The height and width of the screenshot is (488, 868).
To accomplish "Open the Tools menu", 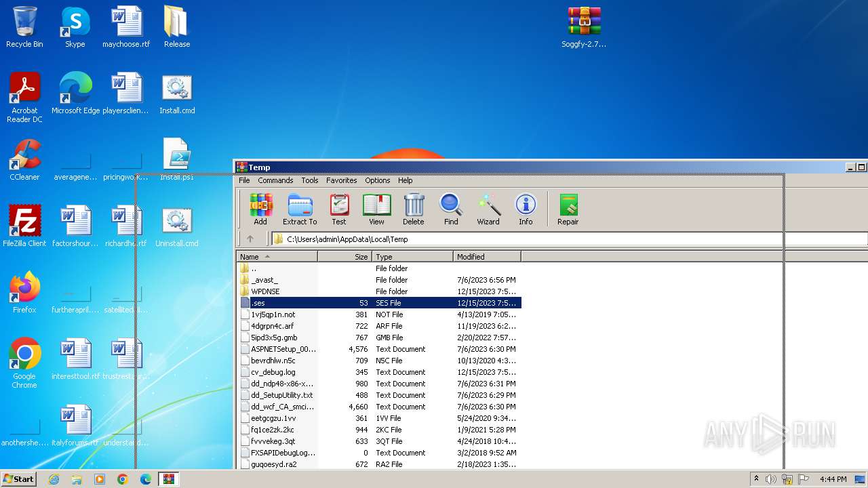I will 310,180.
